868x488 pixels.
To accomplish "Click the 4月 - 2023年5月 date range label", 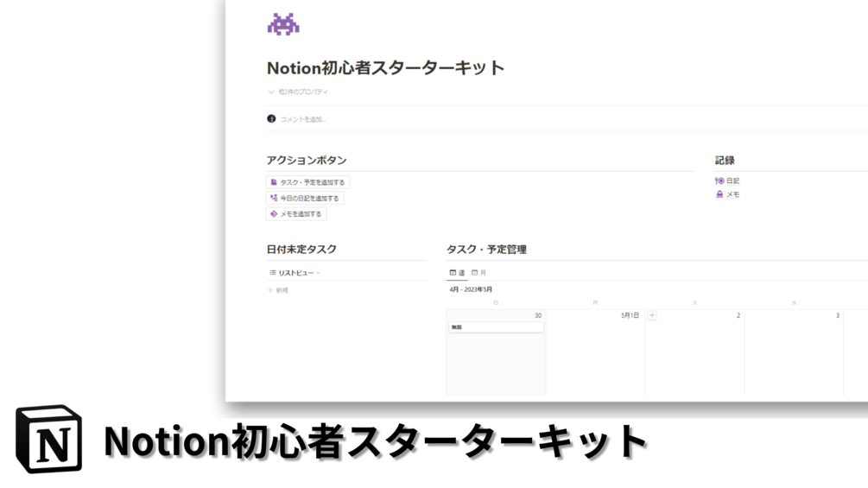I will coord(471,289).
